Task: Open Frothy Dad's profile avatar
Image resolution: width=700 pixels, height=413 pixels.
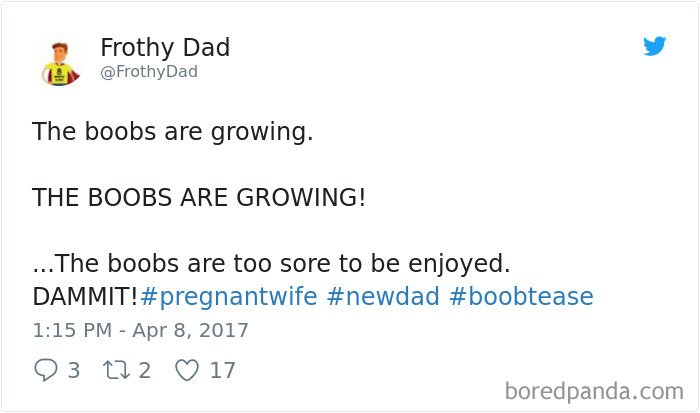Action: point(61,64)
